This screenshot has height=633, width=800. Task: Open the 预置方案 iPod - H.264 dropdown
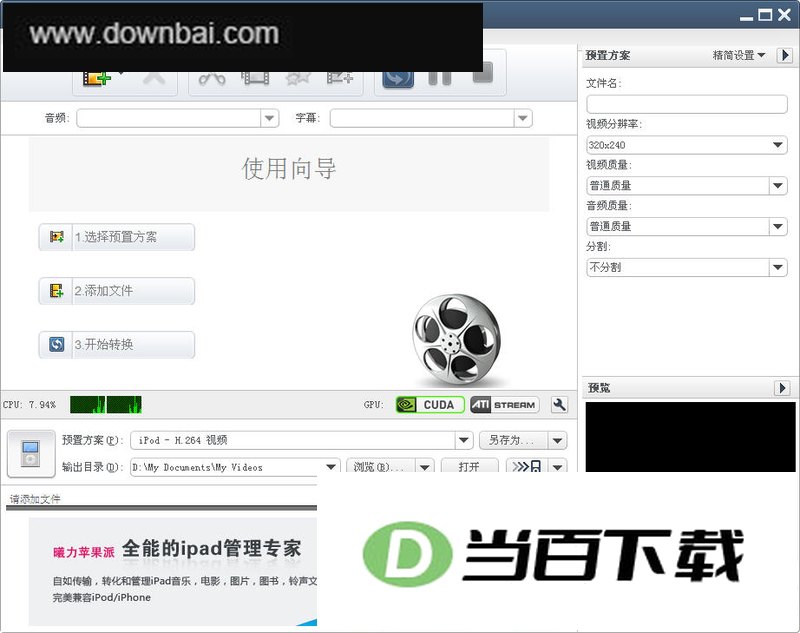[302, 440]
